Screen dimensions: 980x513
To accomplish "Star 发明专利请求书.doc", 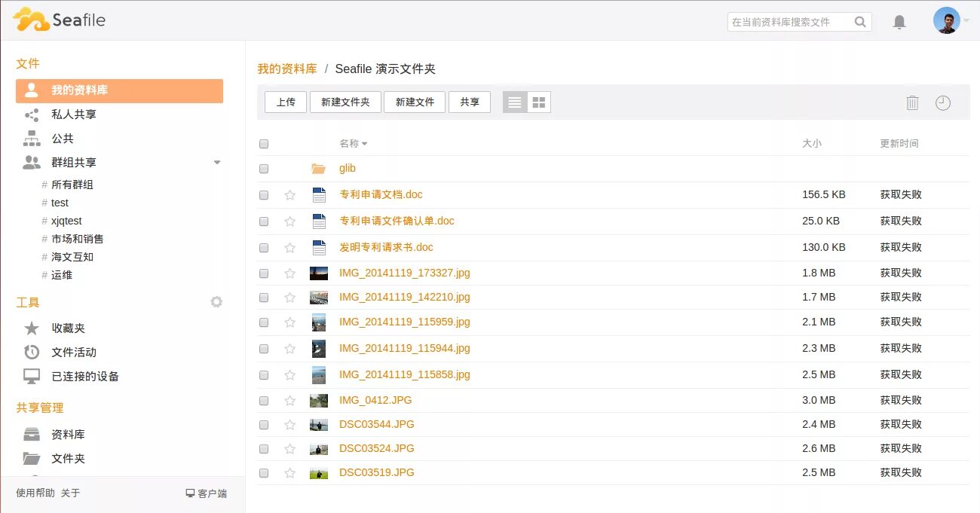I will pyautogui.click(x=289, y=248).
